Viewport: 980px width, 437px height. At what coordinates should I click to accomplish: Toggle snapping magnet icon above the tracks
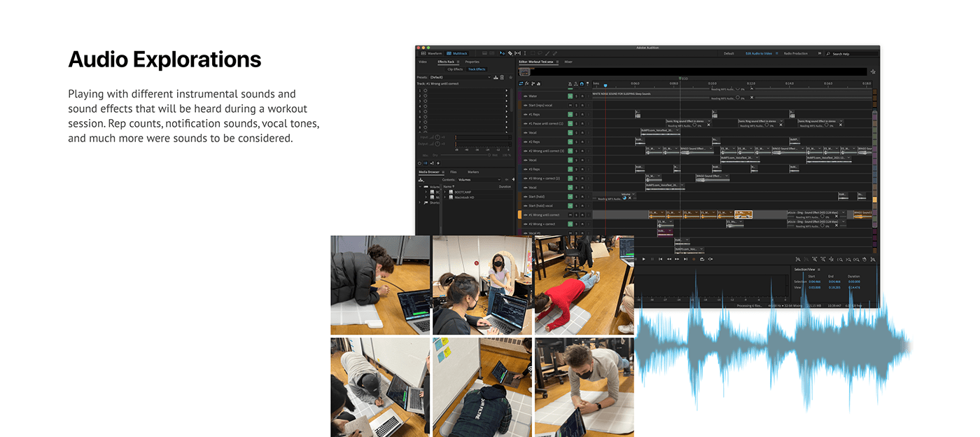(x=580, y=84)
